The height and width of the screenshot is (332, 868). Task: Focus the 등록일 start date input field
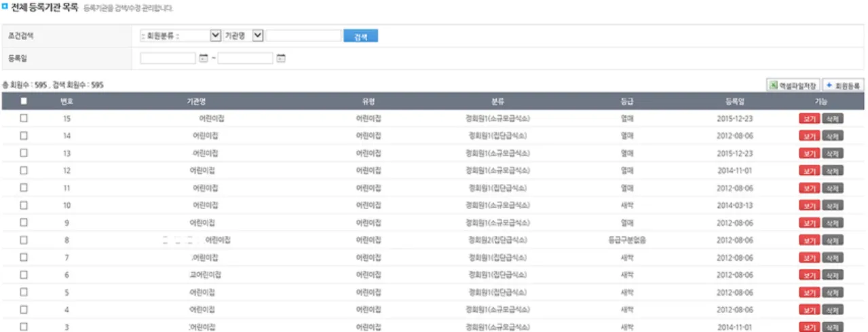click(168, 58)
